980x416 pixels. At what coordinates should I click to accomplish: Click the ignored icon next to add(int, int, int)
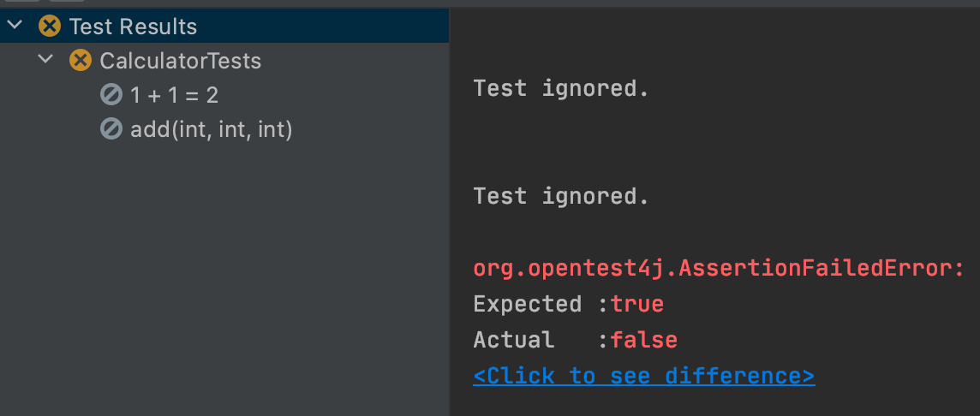pos(111,129)
